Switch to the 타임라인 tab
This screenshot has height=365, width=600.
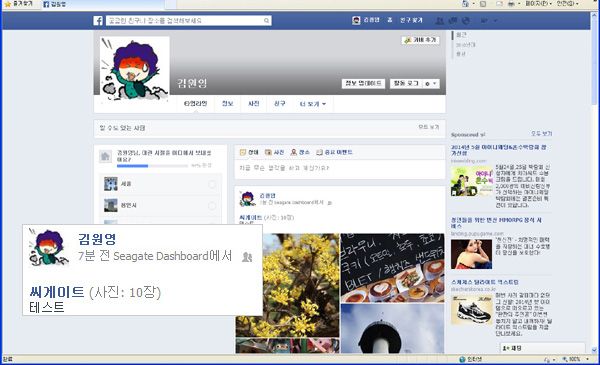(x=196, y=104)
